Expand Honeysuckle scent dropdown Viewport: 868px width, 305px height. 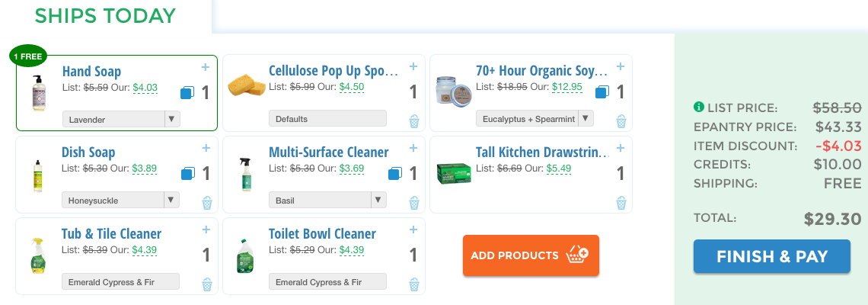tap(120, 201)
